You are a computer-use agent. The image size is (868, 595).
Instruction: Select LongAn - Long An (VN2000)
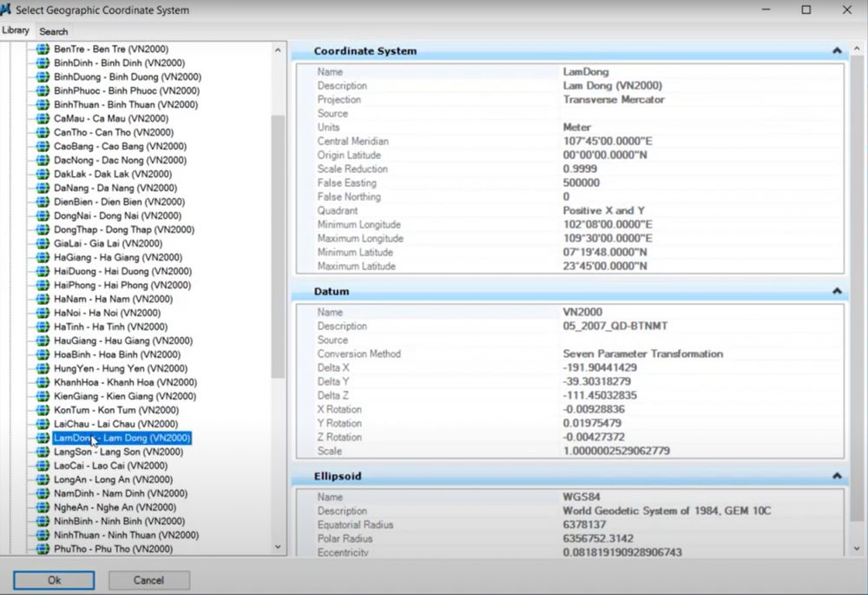[x=113, y=479]
